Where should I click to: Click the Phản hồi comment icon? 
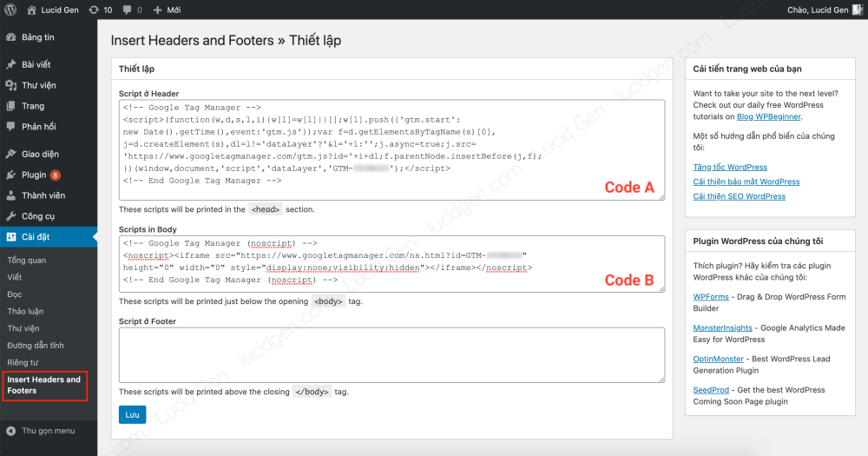[11, 126]
